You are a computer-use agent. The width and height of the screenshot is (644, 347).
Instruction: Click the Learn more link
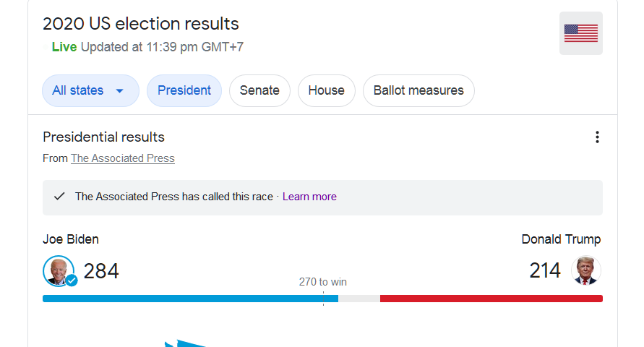(309, 197)
